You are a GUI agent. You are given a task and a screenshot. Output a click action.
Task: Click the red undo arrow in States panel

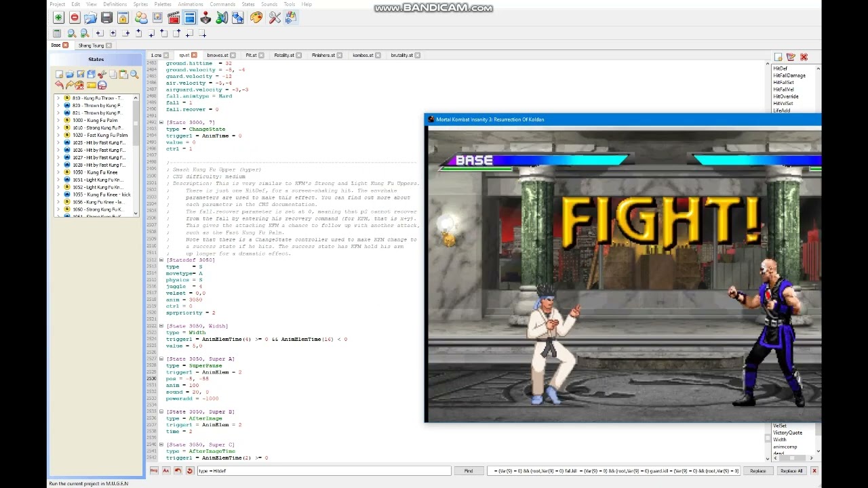59,85
